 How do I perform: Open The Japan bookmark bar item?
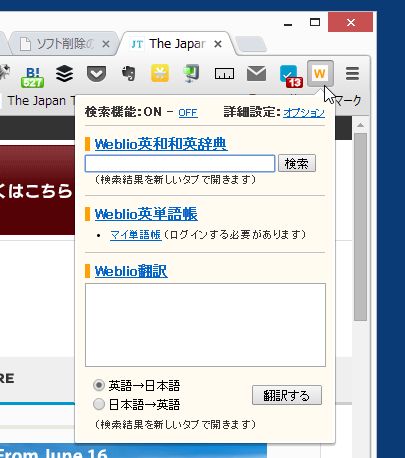point(37,101)
